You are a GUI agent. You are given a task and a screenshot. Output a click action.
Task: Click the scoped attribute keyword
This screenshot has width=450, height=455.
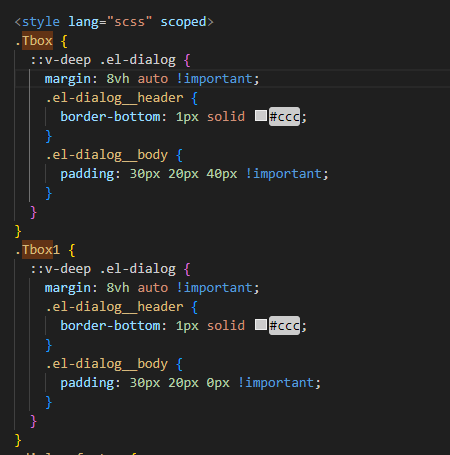pyautogui.click(x=183, y=22)
